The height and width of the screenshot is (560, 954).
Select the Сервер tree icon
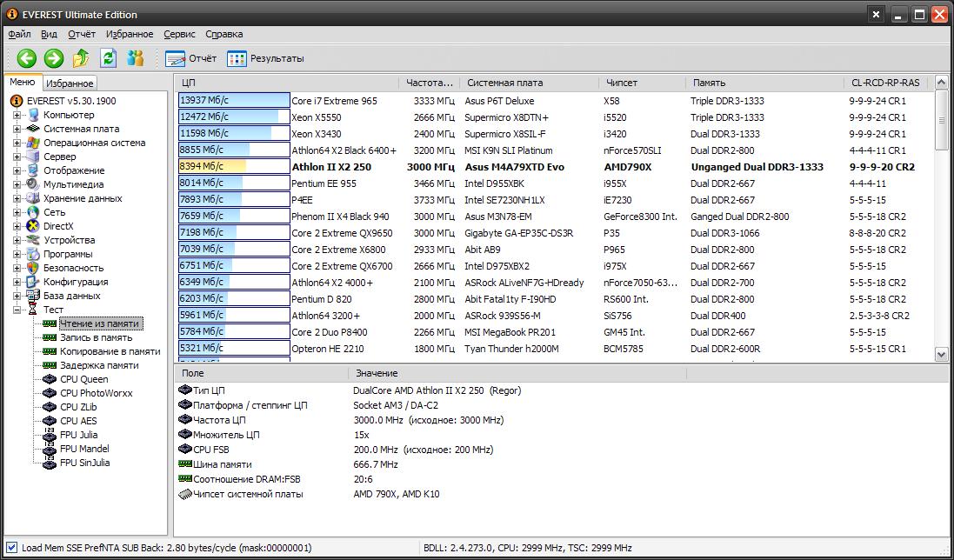33,157
